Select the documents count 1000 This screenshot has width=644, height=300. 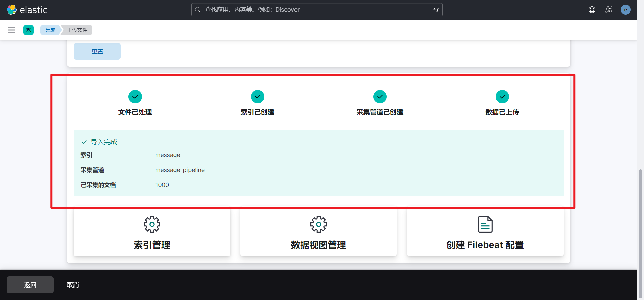(162, 185)
